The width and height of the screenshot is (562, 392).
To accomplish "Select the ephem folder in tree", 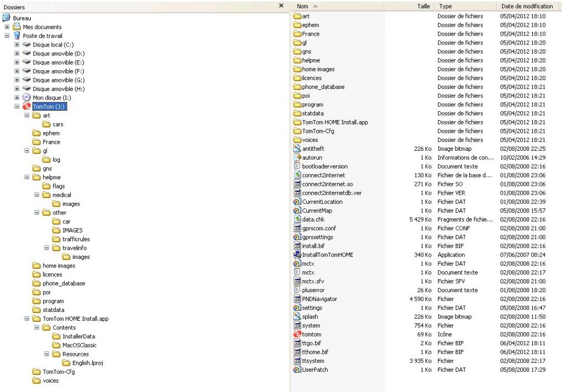I will point(51,133).
